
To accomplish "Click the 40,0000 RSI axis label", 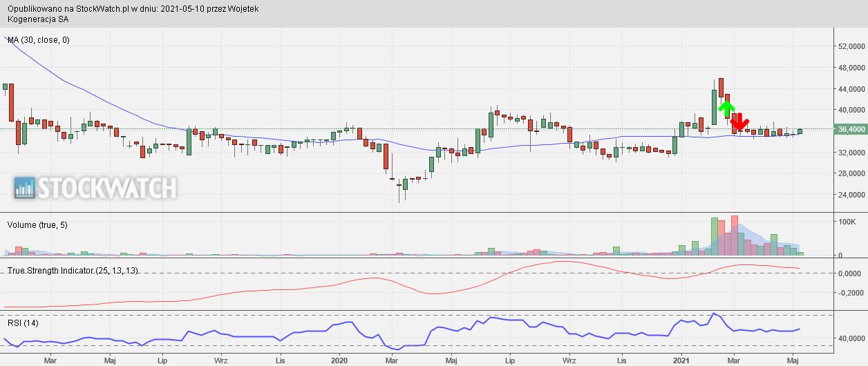I will [851, 338].
